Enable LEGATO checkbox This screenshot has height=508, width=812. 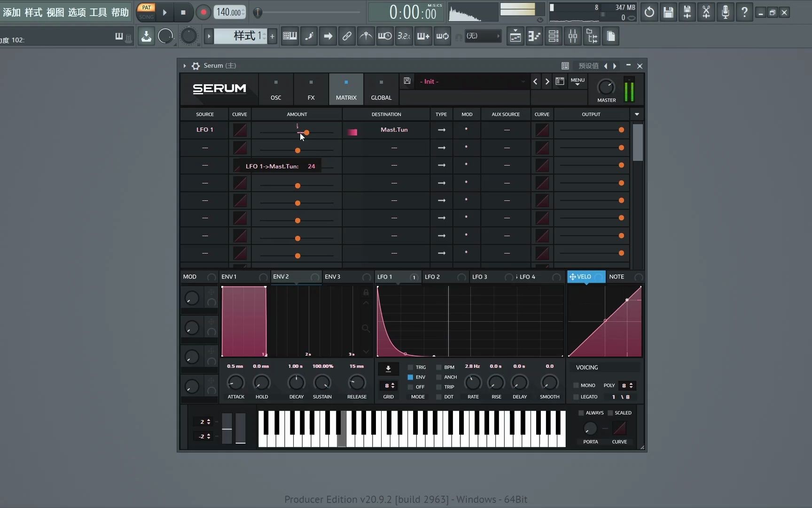[576, 397]
